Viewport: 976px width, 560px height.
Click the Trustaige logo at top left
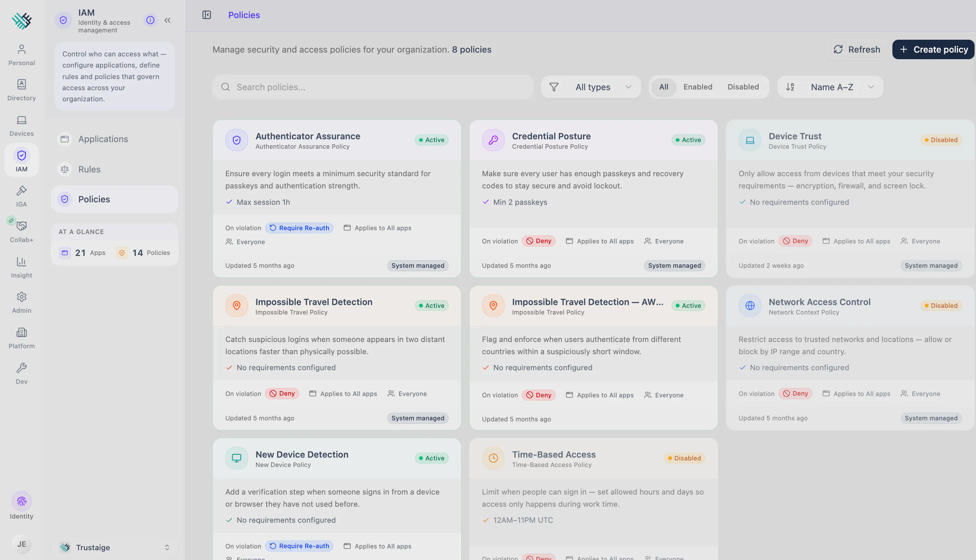click(22, 21)
